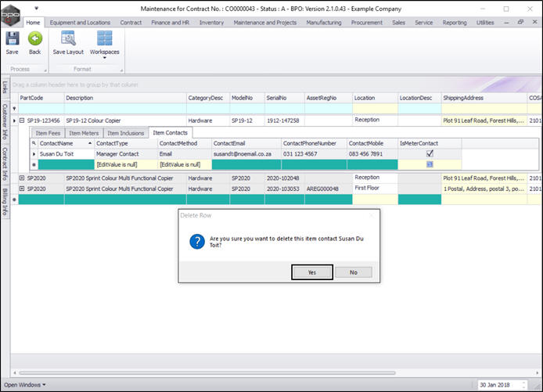Click the 031 123 4567 phone number cell
The width and height of the screenshot is (543, 392).
tap(314, 154)
